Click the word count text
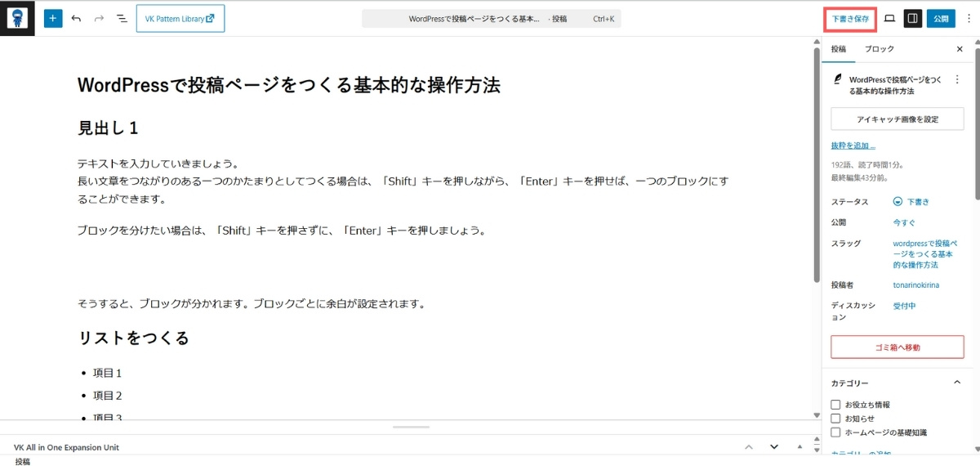Viewport: 980px width, 466px height. click(866, 165)
